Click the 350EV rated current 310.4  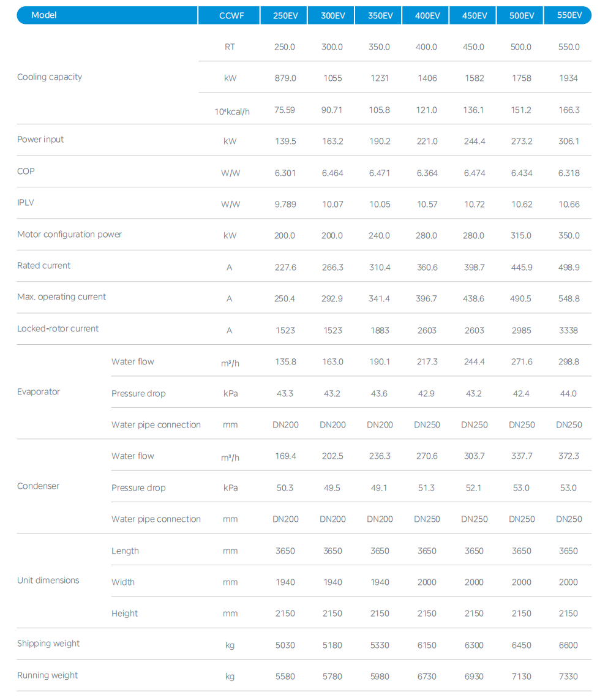point(380,268)
